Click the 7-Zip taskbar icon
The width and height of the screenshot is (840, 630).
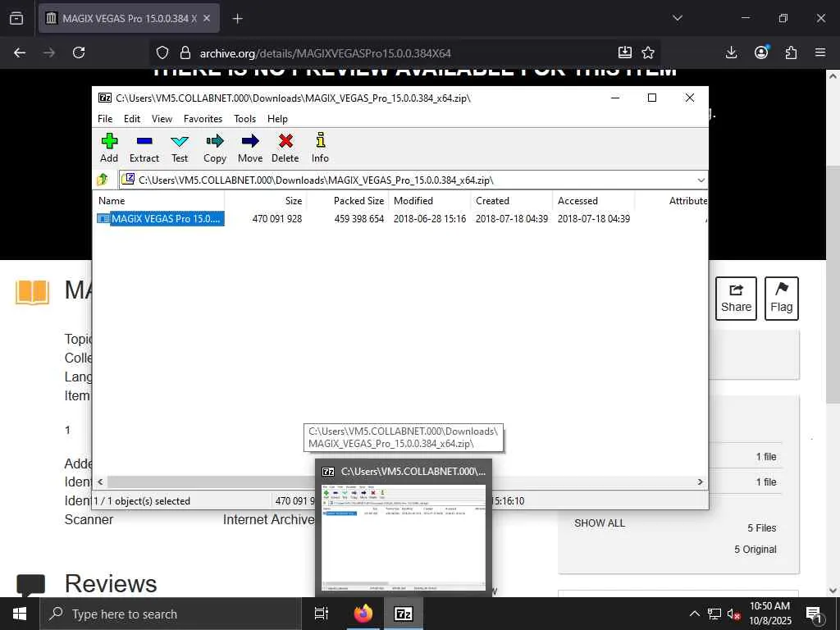[403, 614]
